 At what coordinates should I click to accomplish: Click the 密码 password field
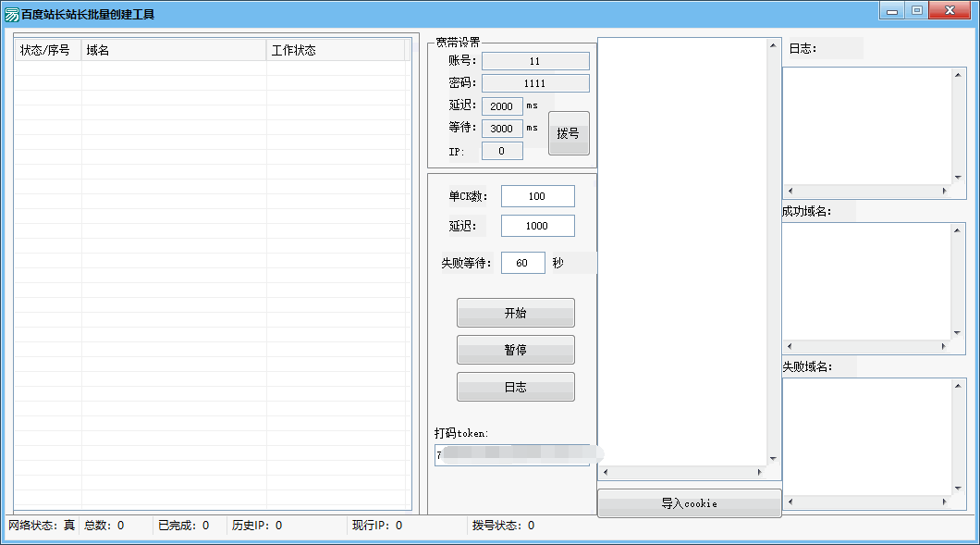(535, 83)
